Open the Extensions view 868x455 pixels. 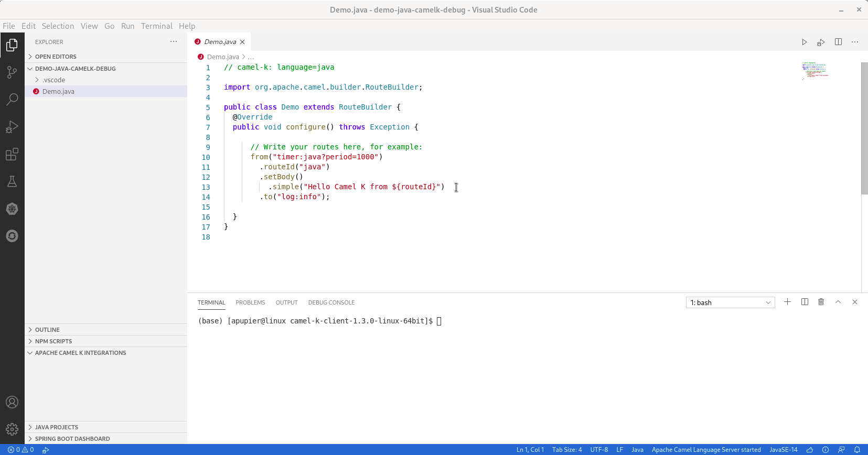(12, 154)
